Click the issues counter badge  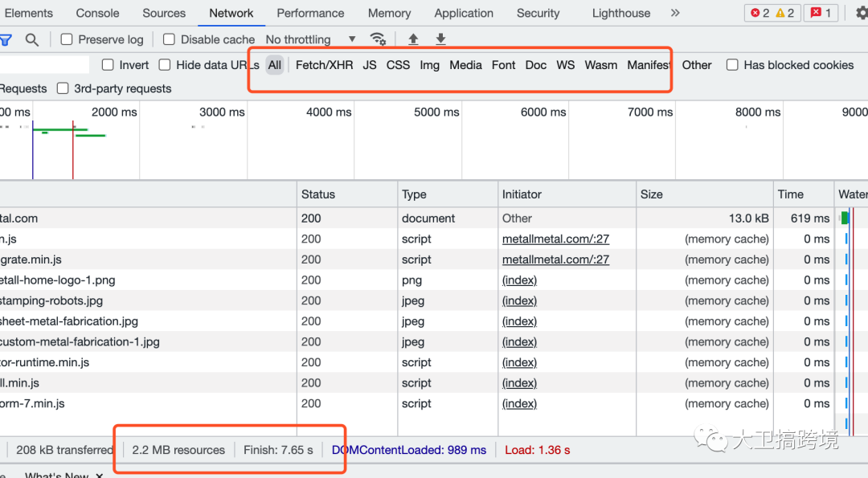coord(821,13)
